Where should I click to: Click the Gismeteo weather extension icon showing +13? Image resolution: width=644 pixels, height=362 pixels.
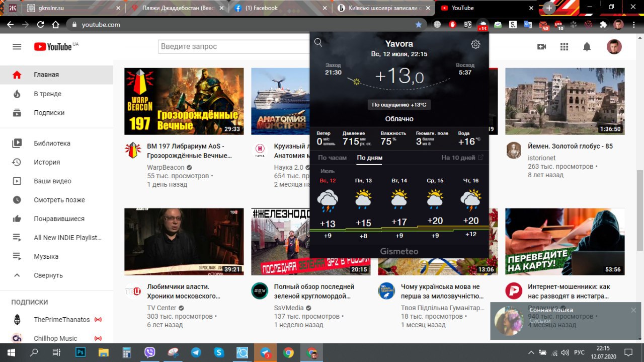(482, 25)
